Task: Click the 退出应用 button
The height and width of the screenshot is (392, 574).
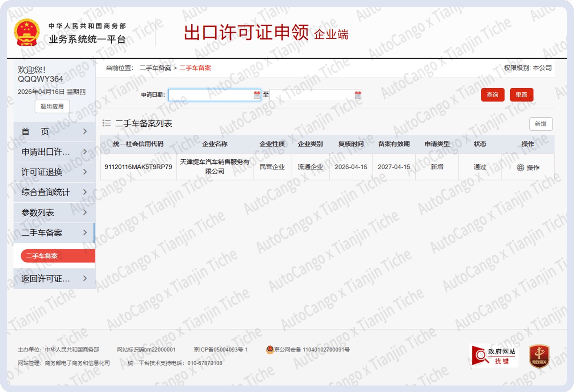Action: pyautogui.click(x=52, y=106)
